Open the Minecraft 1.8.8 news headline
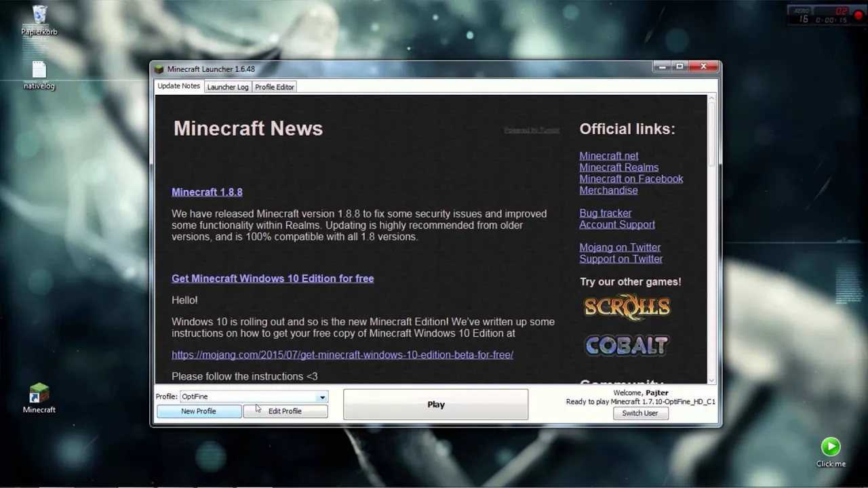 pos(207,192)
